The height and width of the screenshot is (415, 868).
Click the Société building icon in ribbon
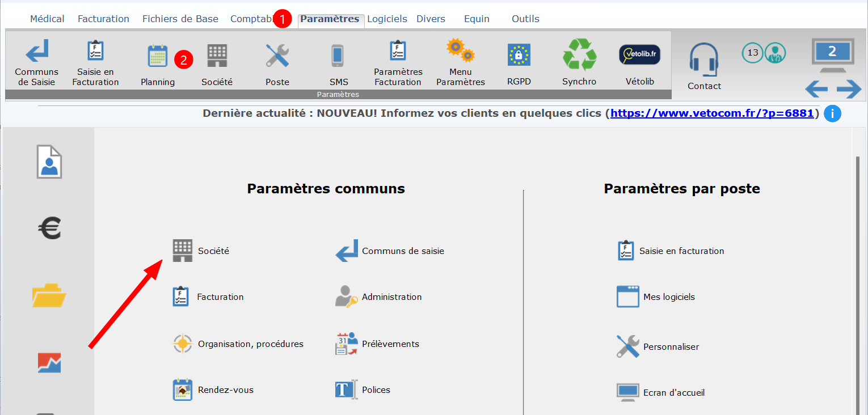[217, 56]
